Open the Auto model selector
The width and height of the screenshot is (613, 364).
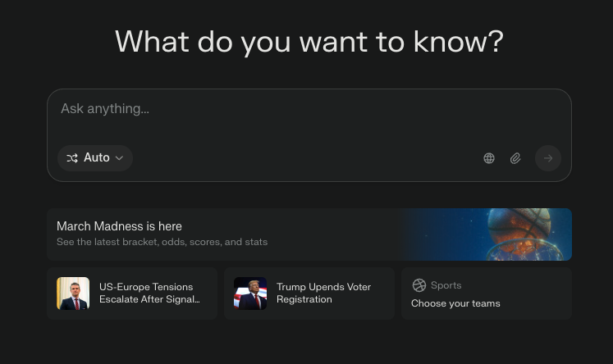click(x=95, y=158)
